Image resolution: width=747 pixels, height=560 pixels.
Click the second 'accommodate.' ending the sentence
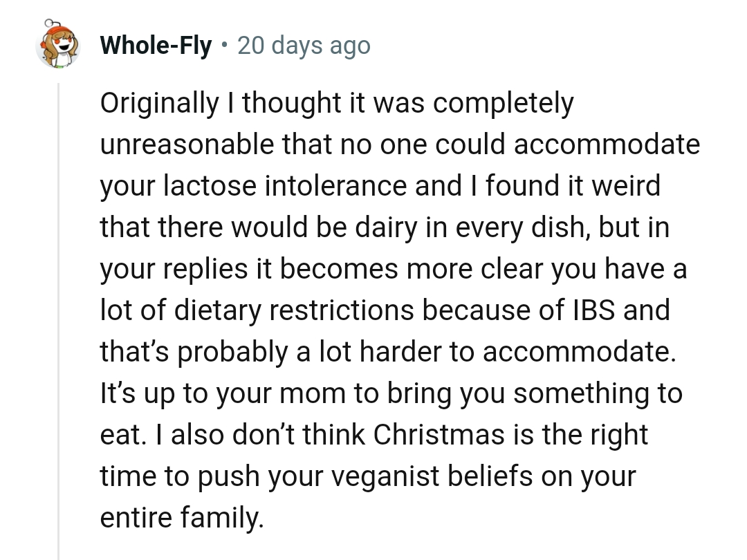(x=578, y=353)
